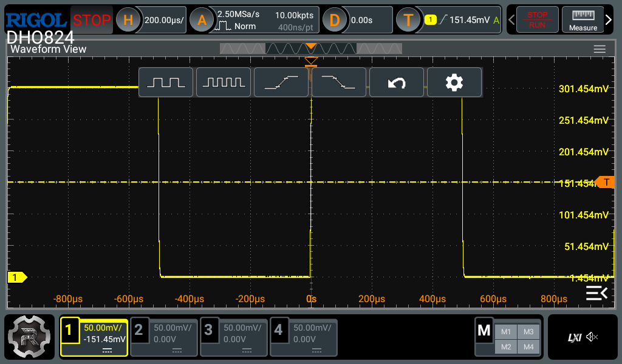Click the trigger level T marker

click(x=606, y=182)
